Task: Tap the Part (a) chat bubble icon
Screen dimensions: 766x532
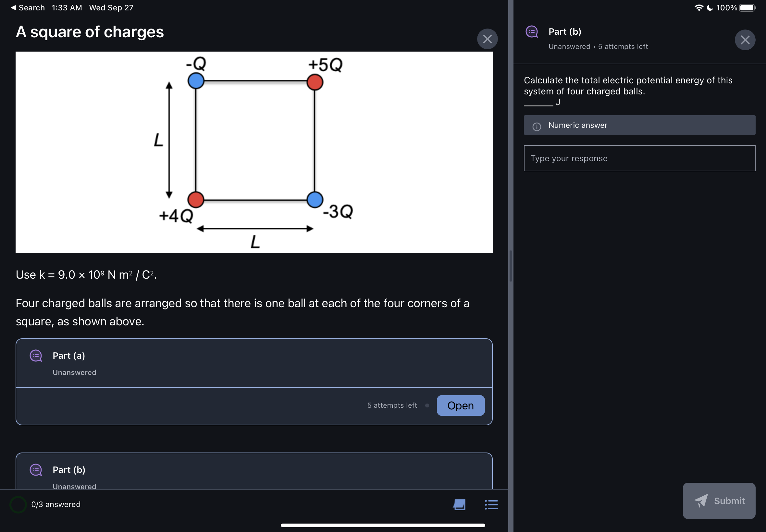Action: pos(36,356)
